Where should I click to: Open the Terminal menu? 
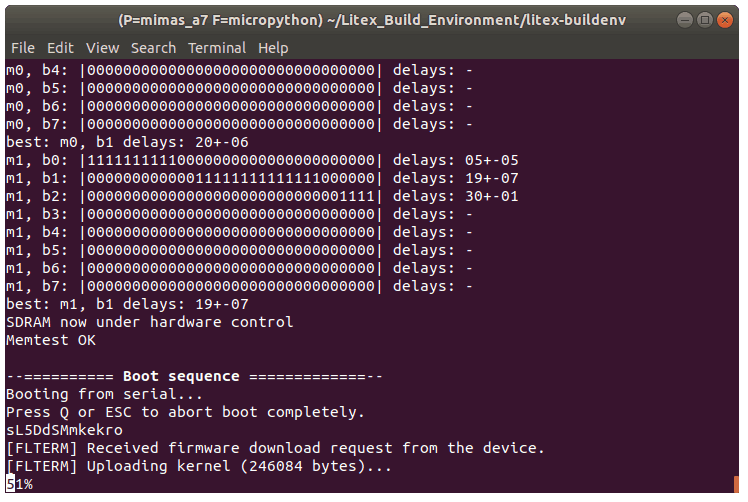[217, 47]
